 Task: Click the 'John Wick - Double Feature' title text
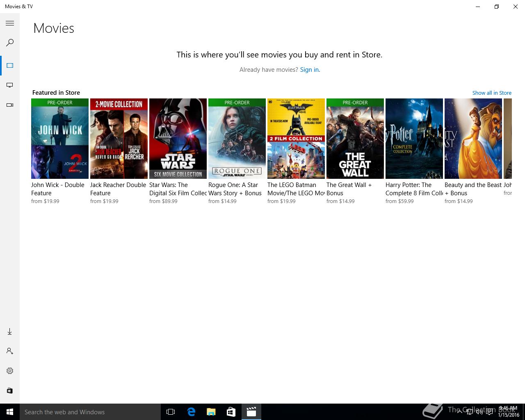point(58,189)
